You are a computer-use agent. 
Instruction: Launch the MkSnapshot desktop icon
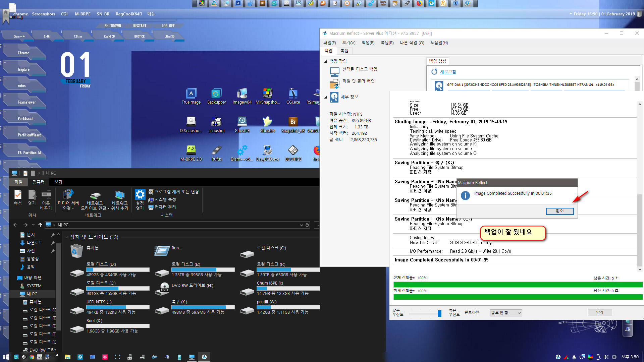point(267,96)
